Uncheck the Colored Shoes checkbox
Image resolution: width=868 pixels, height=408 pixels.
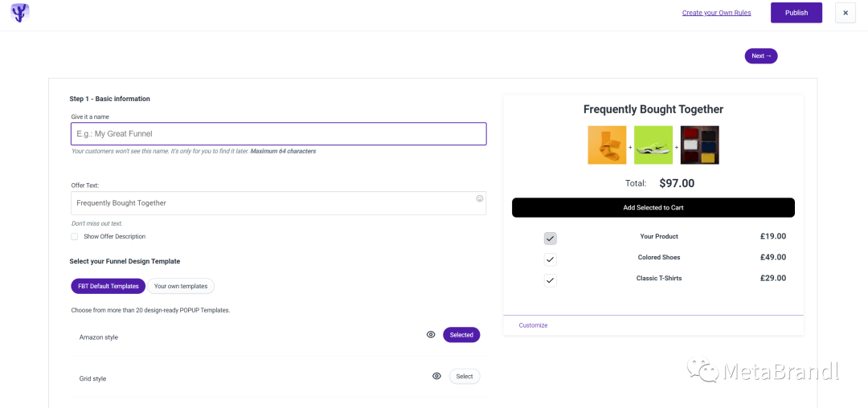tap(551, 259)
